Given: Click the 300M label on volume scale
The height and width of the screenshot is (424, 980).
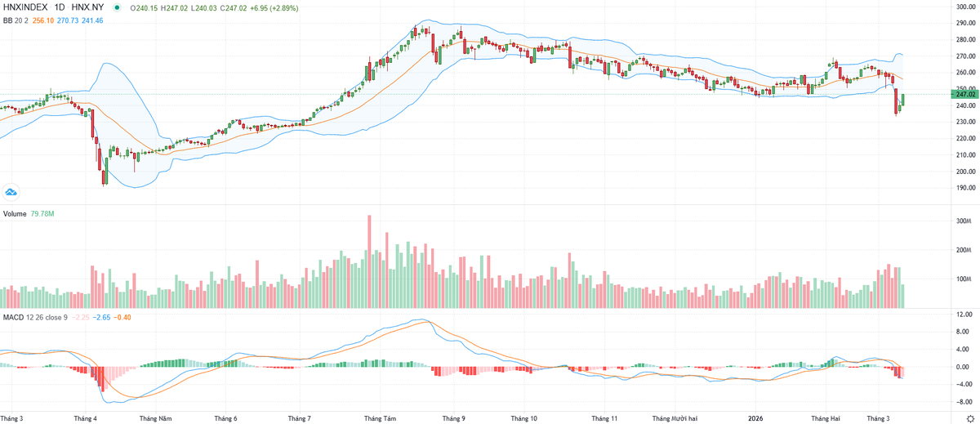Looking at the screenshot, I should point(964,221).
